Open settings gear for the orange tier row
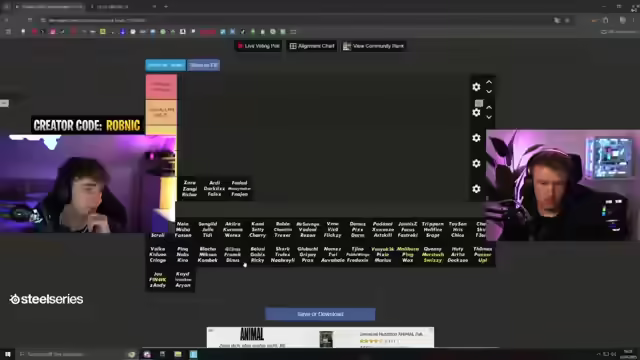Viewport: 640px width, 360px height. 476,113
